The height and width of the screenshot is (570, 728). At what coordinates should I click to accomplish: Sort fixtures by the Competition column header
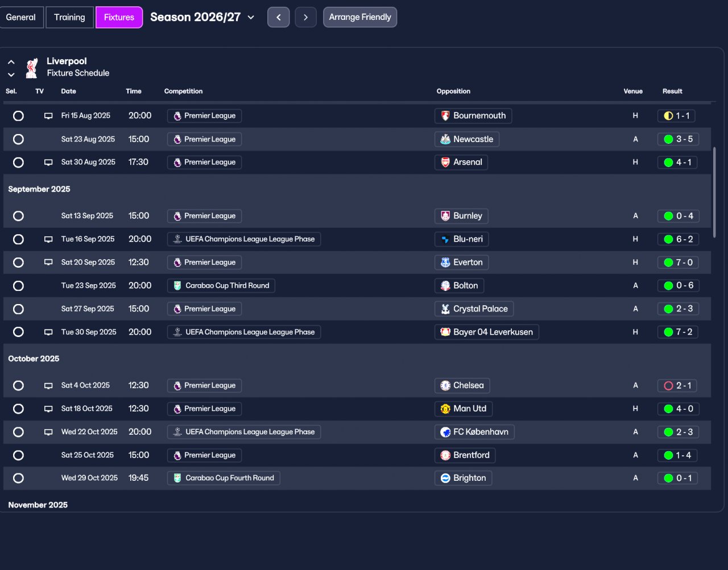pos(183,91)
